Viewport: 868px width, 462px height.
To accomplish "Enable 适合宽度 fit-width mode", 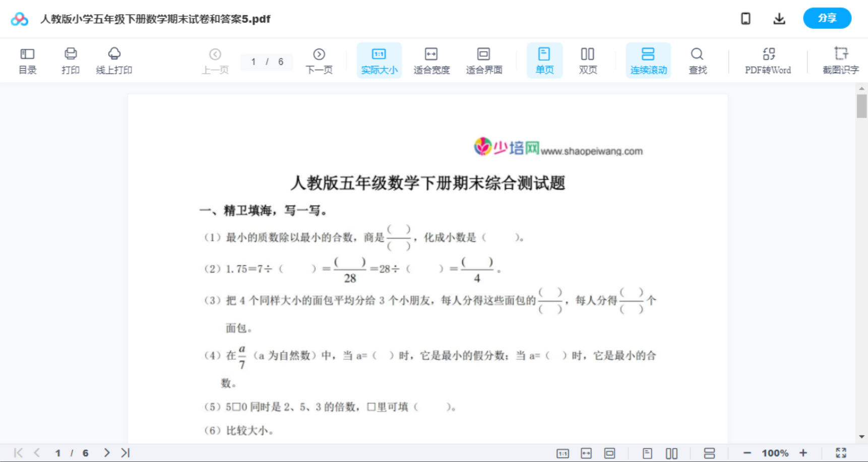I will coord(431,60).
